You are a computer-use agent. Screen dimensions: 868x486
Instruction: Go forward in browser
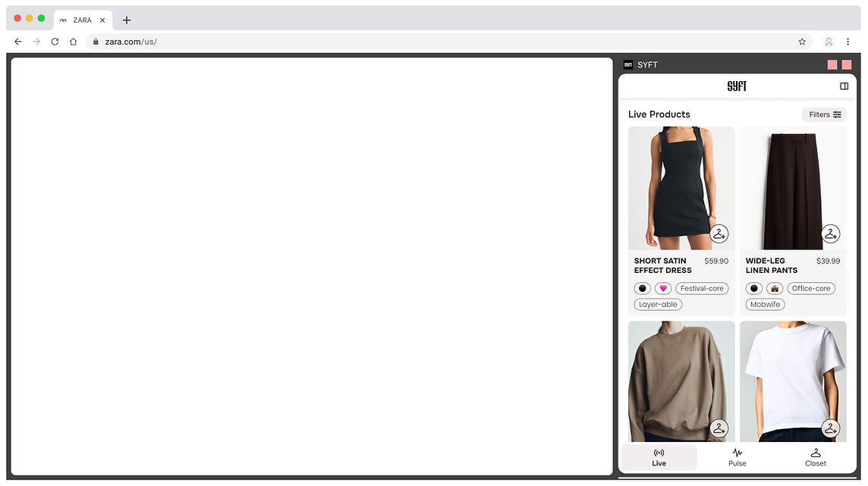(36, 42)
